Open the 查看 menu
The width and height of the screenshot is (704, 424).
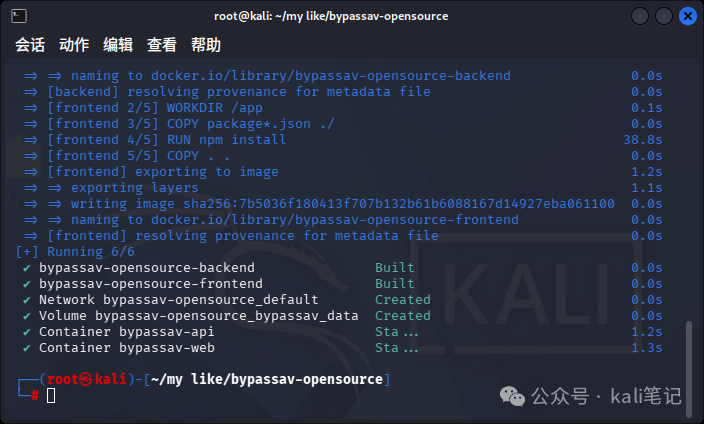(x=162, y=45)
